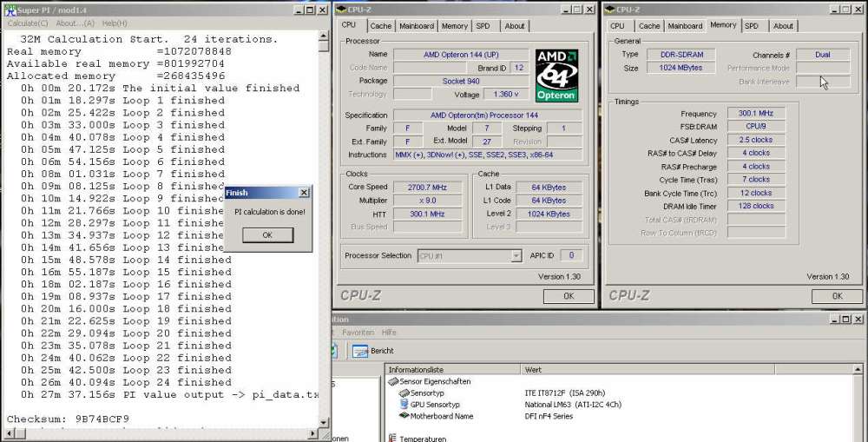This screenshot has width=868, height=442.
Task: Click the memory Size 1024 MBytes field
Action: [x=681, y=68]
